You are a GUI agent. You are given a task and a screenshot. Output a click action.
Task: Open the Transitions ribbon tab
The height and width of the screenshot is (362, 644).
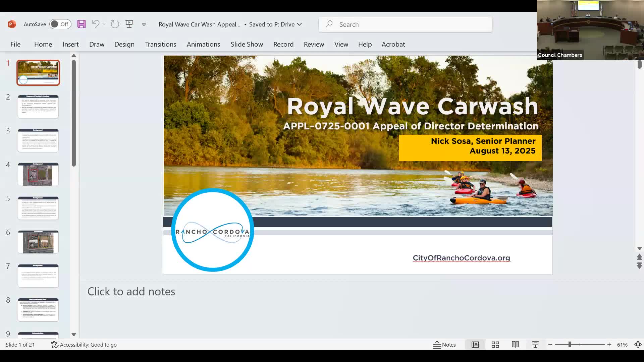pyautogui.click(x=160, y=44)
